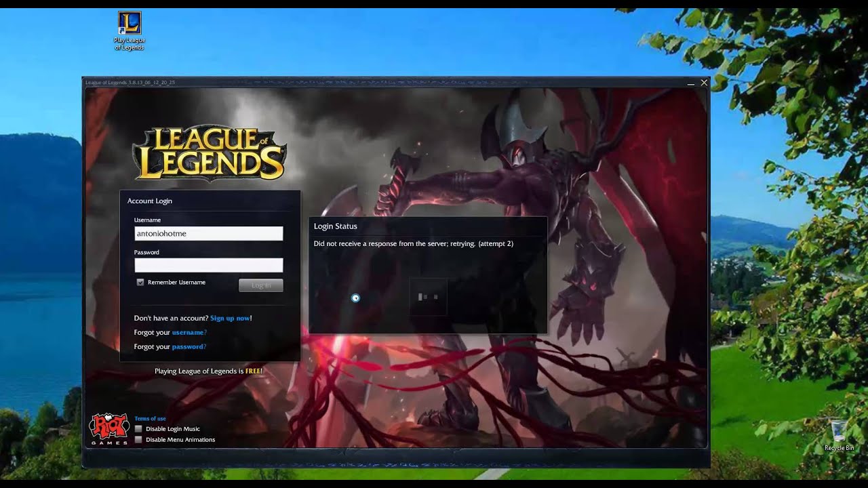Click the Log In button

point(261,285)
